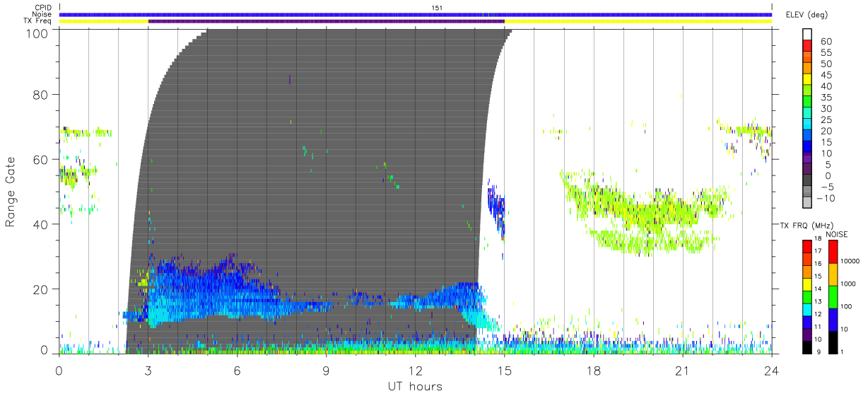The height and width of the screenshot is (401, 868).
Task: Click the purple section of the TX Freq strip
Action: (327, 21)
